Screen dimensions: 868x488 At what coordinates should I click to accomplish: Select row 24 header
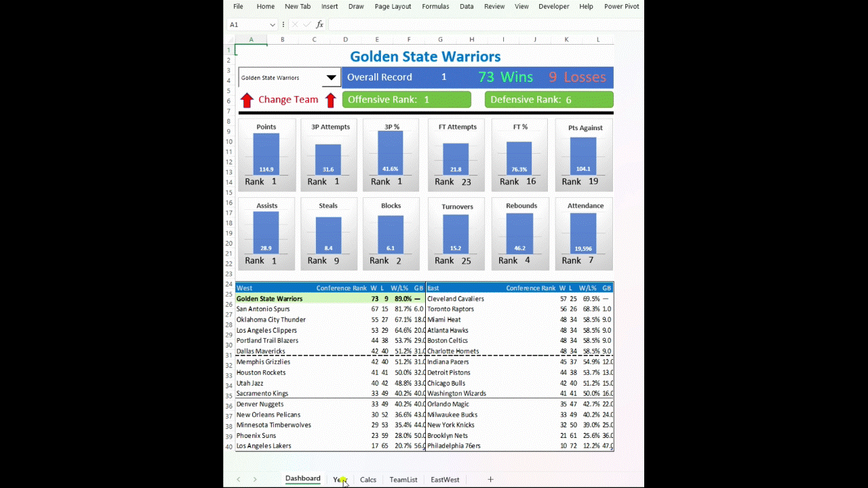[x=229, y=284]
